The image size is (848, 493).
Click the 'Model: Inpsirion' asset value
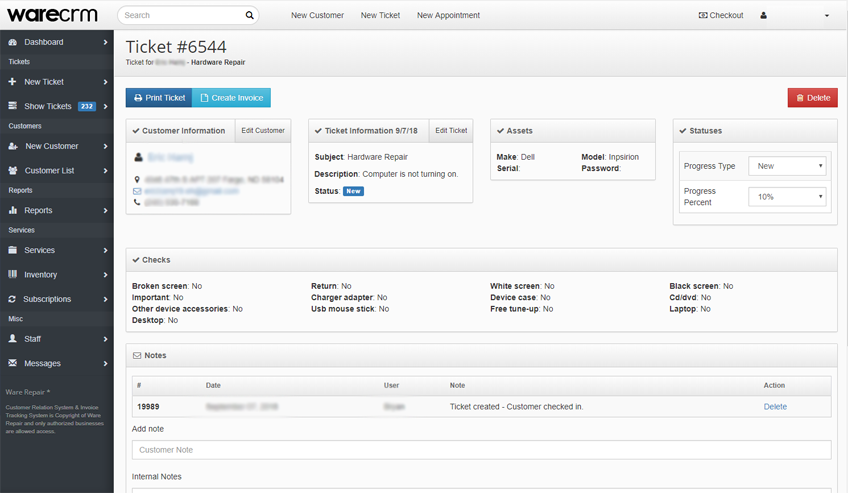pyautogui.click(x=610, y=157)
